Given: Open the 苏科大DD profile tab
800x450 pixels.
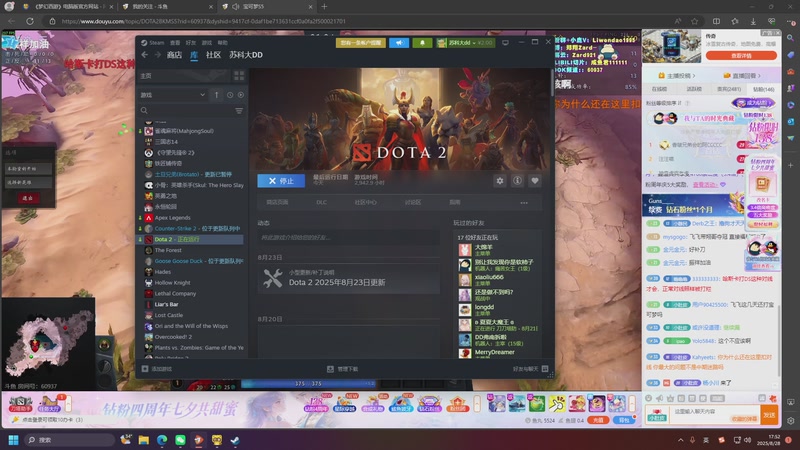Looking at the screenshot, I should (x=246, y=55).
